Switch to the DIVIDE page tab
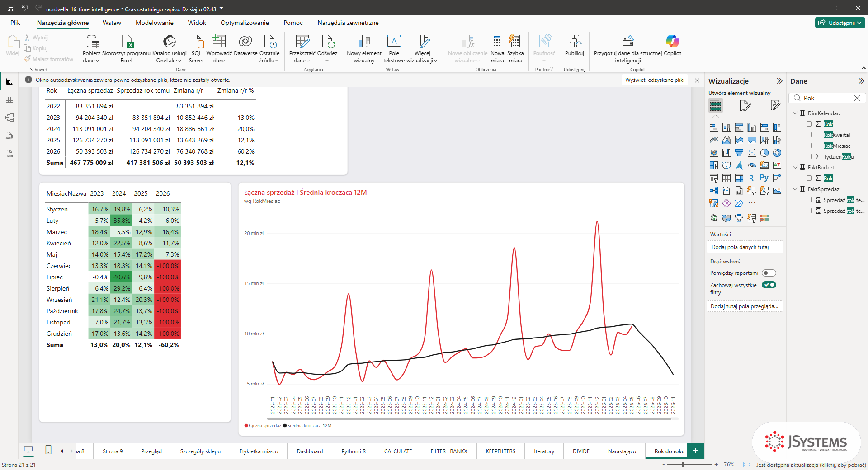The width and height of the screenshot is (868, 470). click(581, 451)
